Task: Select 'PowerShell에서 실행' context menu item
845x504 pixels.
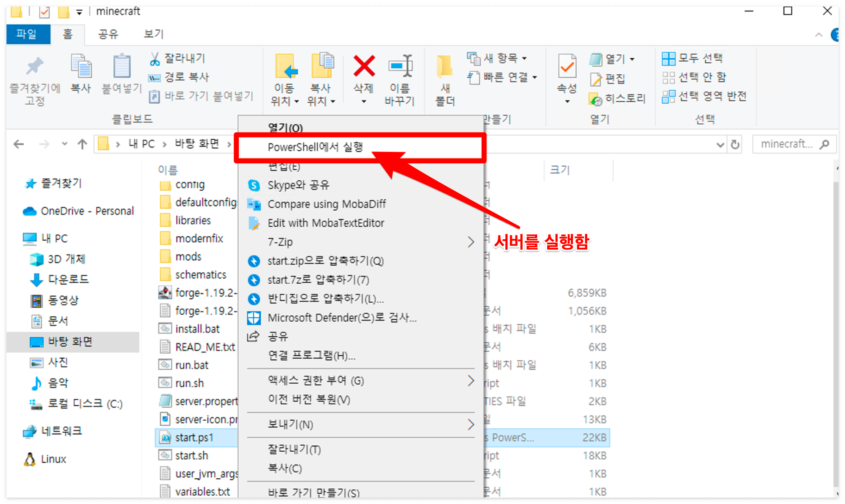Action: pyautogui.click(x=315, y=147)
